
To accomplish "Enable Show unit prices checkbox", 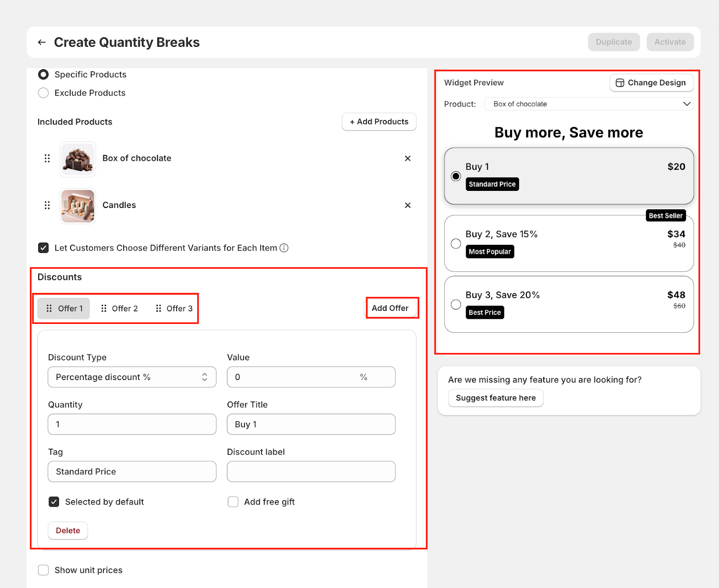I will [44, 570].
